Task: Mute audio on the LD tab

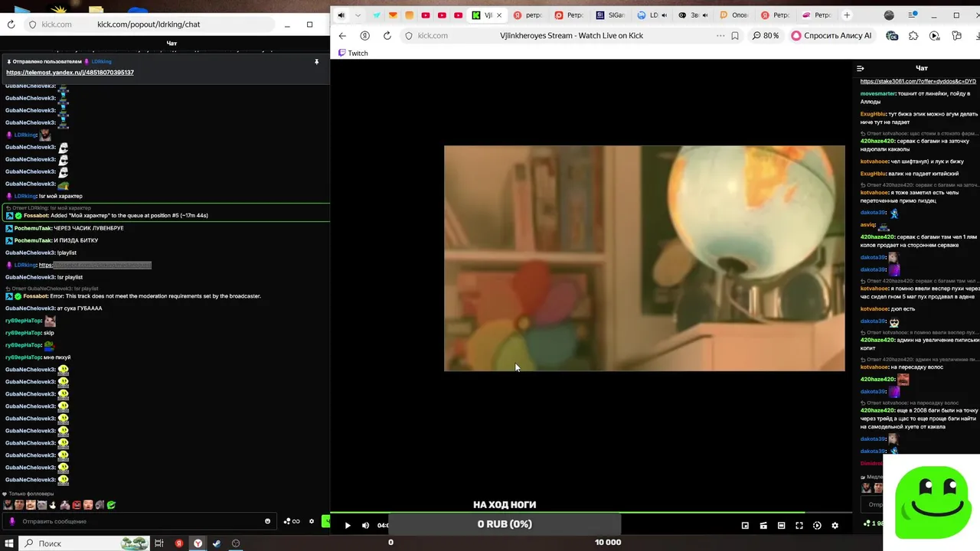Action: (x=664, y=15)
